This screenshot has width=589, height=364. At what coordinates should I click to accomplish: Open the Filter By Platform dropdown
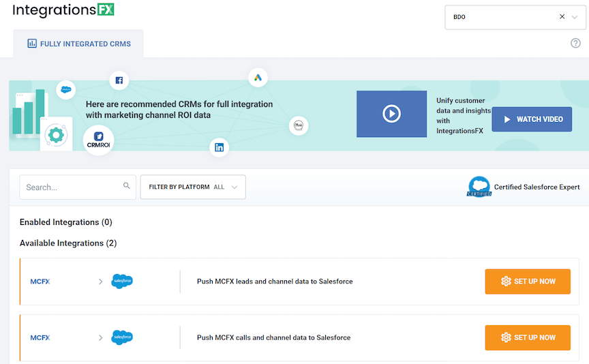point(193,187)
